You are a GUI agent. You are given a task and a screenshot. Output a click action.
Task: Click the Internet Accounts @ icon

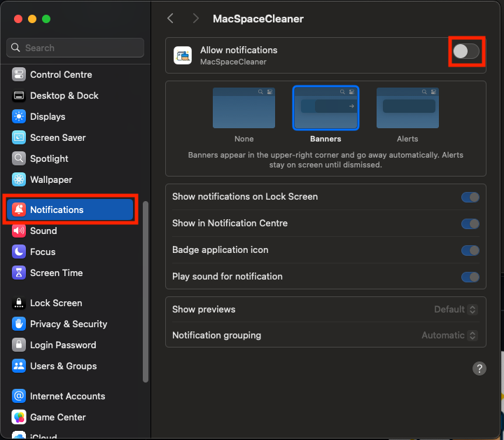click(x=19, y=396)
